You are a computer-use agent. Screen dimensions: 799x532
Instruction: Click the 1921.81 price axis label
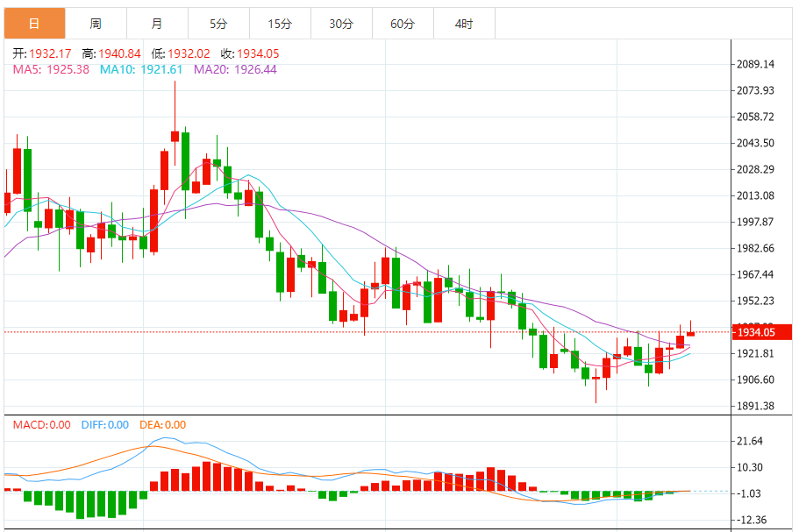(x=755, y=354)
